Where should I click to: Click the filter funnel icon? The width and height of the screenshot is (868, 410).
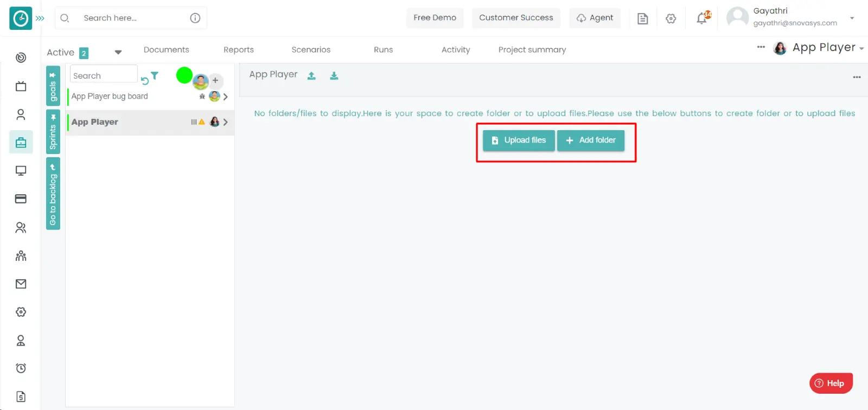pyautogui.click(x=155, y=76)
